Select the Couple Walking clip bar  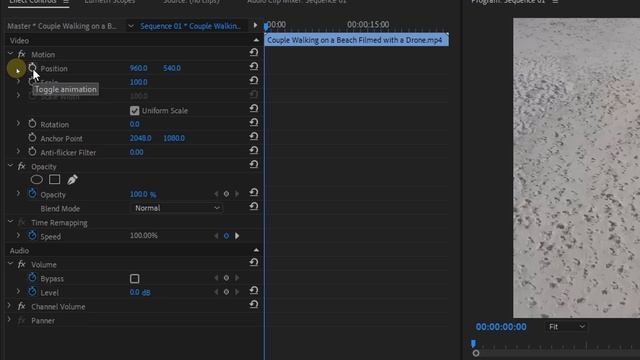pos(356,40)
